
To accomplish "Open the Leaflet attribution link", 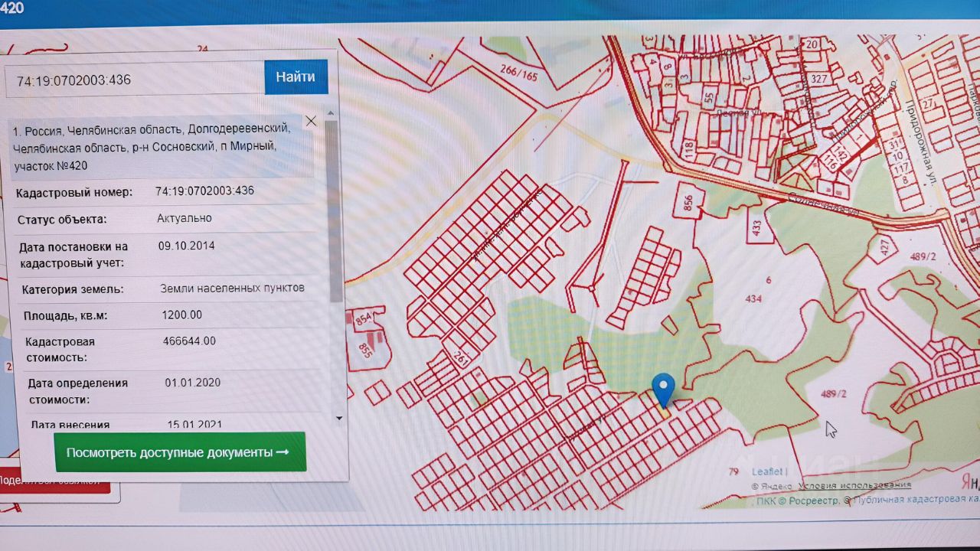I will coord(766,472).
